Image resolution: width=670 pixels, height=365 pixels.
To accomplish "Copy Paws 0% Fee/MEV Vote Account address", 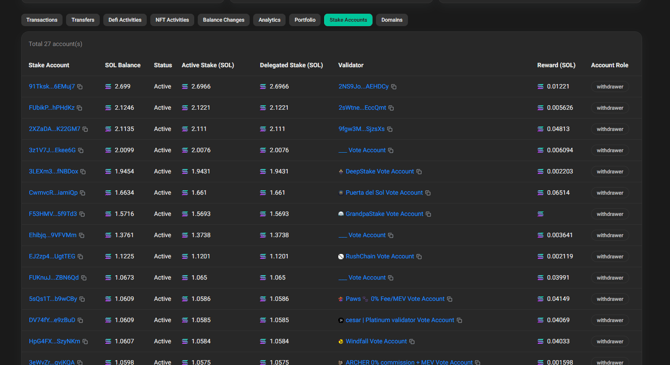I will tap(450, 299).
